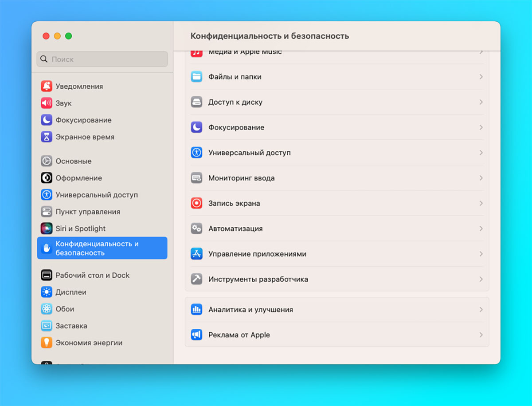
Task: Click the Аналитика и улучшения chart icon
Action: (x=196, y=310)
